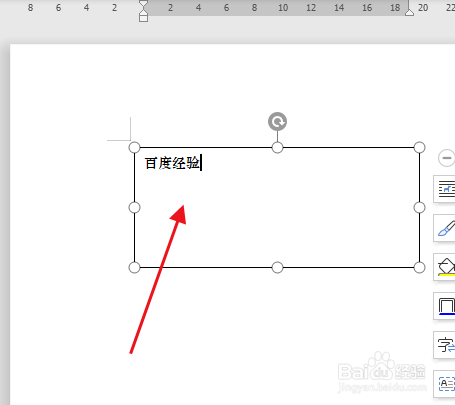Screen dimensions: 455x405
Task: Select the top-center resize handle of text box
Action: (277, 147)
